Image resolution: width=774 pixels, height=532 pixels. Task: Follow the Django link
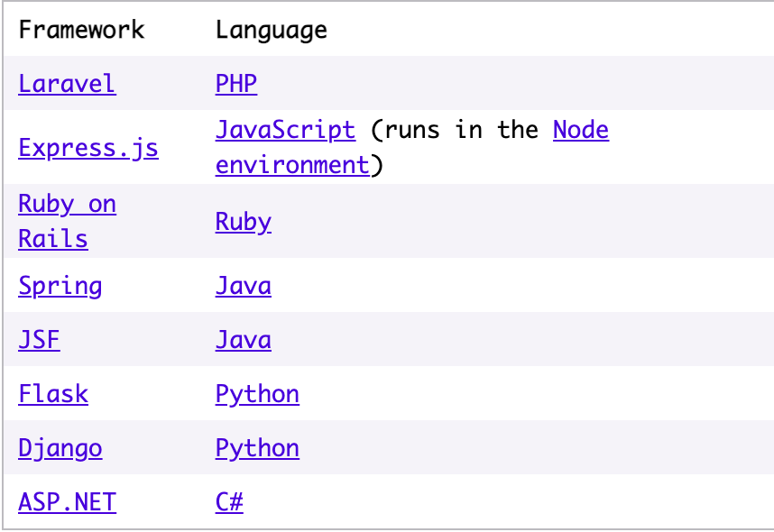coord(60,448)
